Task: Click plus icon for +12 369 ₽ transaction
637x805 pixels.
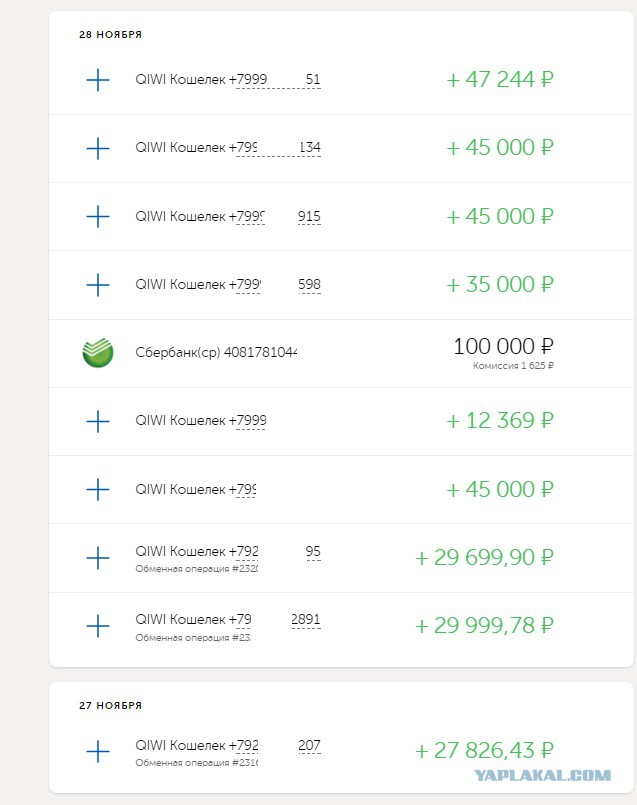Action: tap(98, 421)
